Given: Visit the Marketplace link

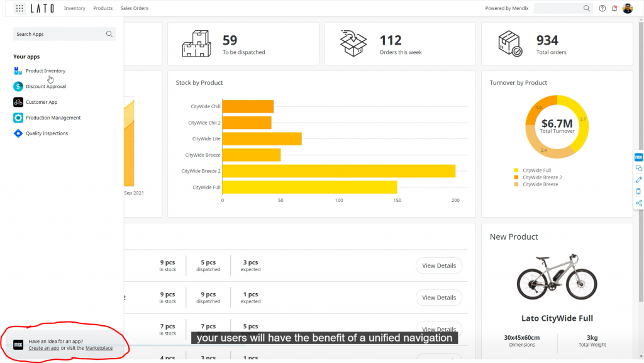Looking at the screenshot, I should pyautogui.click(x=99, y=348).
